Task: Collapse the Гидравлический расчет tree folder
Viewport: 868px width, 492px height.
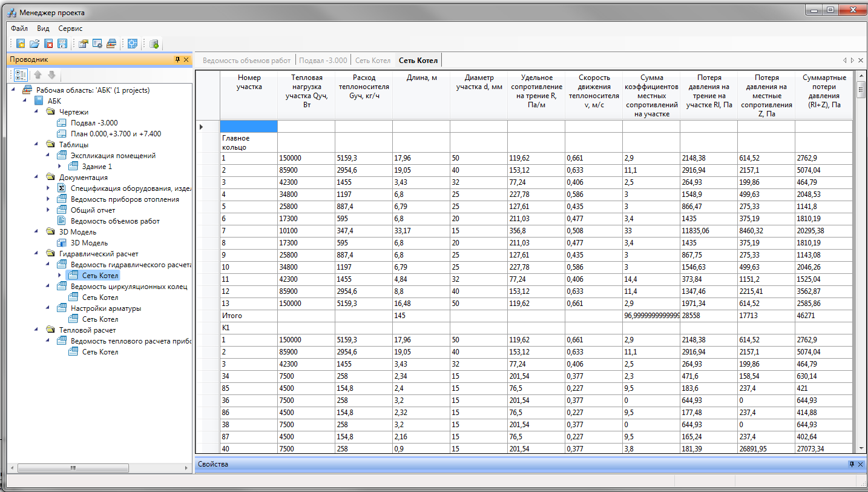Action: click(37, 254)
